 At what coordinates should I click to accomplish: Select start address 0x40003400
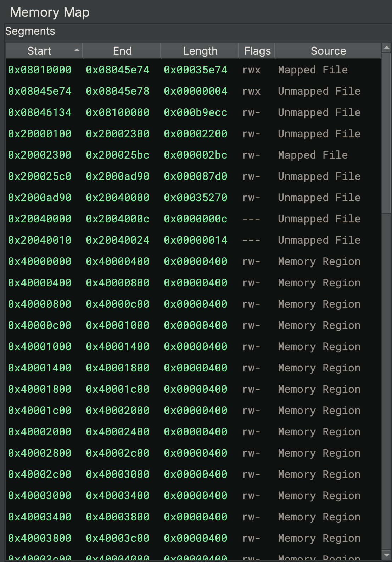point(40,517)
